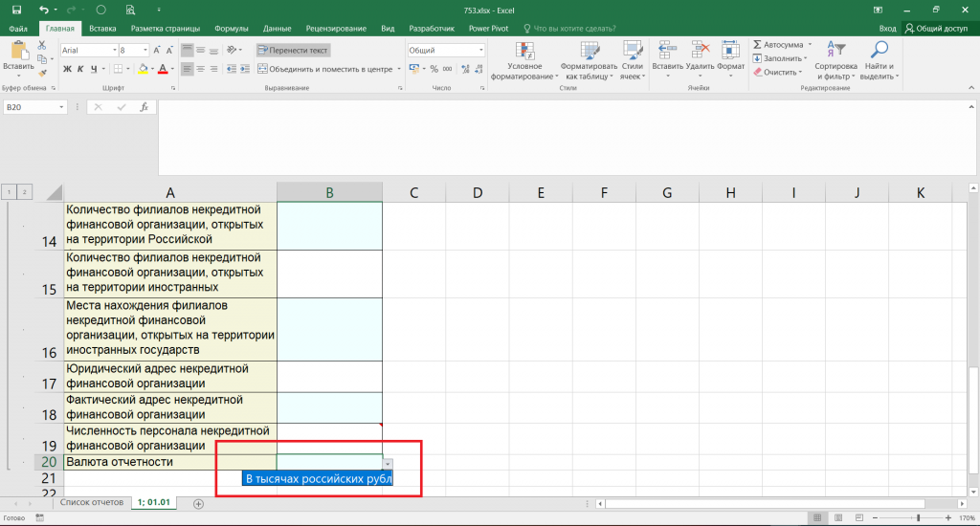The height and width of the screenshot is (526, 980).
Task: Cut selection with the scissors icon
Action: coord(42,45)
